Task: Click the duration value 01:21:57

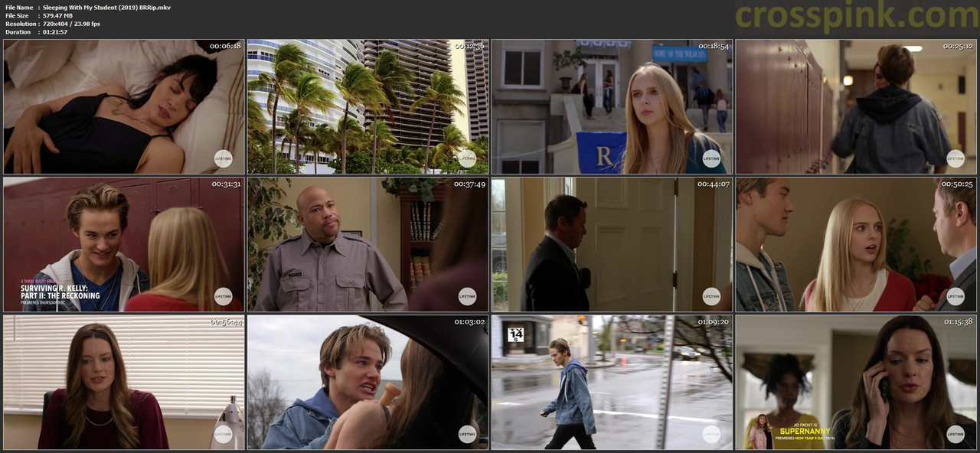Action: coord(55,32)
